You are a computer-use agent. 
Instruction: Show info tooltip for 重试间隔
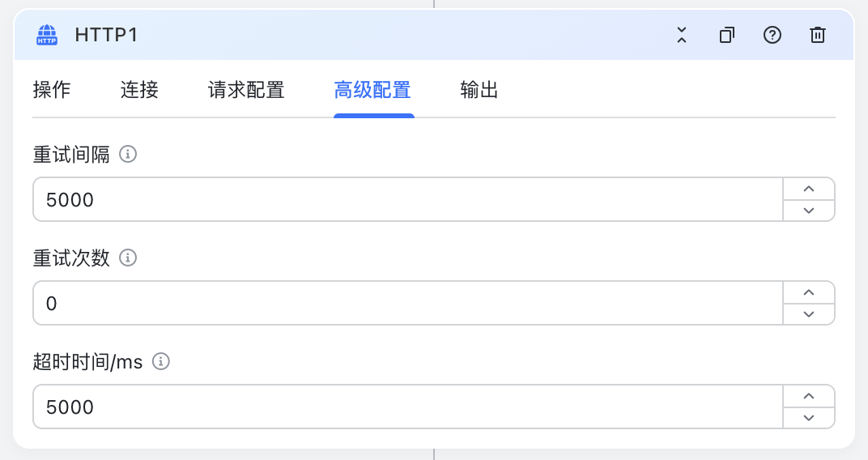(128, 154)
